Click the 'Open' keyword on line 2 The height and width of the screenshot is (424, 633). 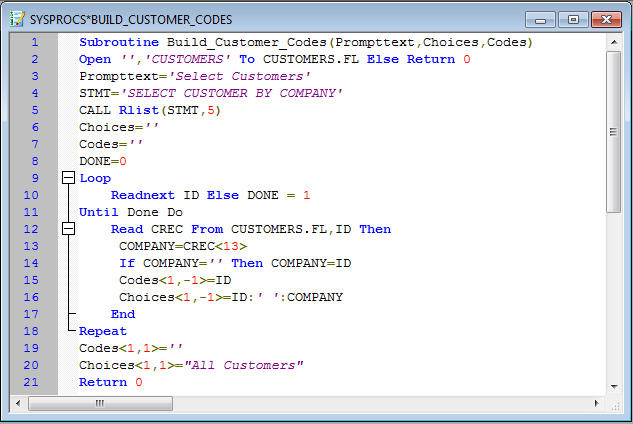click(95, 59)
